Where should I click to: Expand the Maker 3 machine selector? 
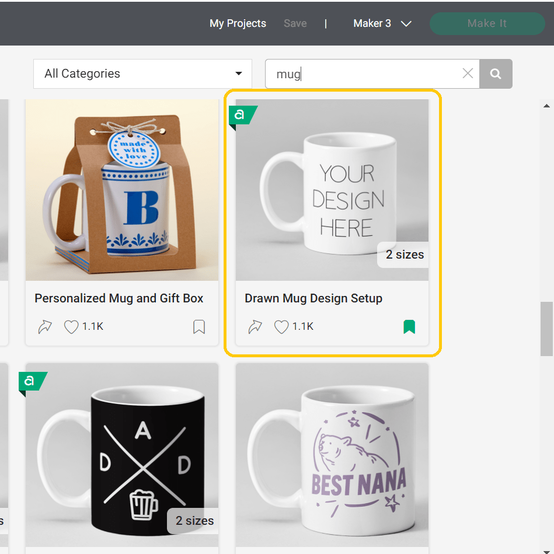382,23
